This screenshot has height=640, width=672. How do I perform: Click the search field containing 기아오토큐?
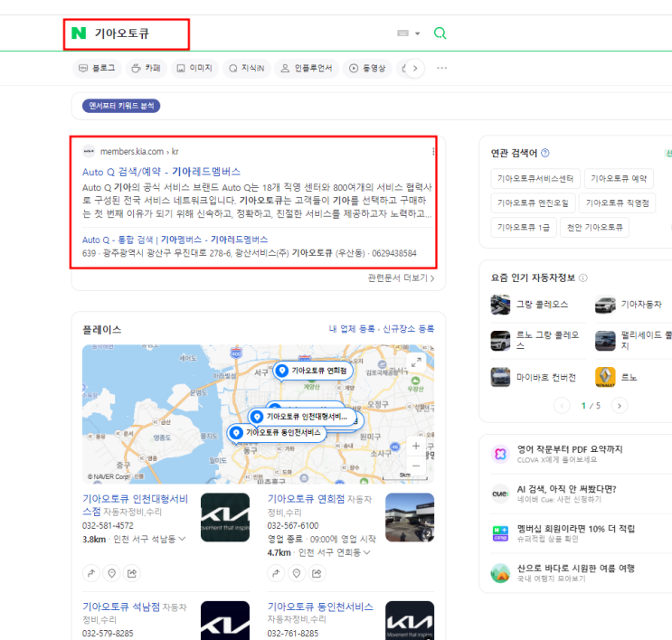click(x=240, y=33)
